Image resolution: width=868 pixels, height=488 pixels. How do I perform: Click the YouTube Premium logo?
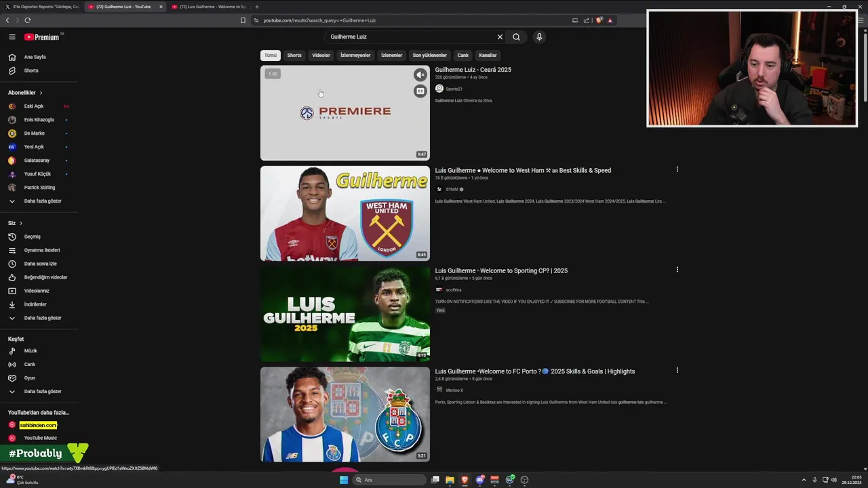[43, 37]
